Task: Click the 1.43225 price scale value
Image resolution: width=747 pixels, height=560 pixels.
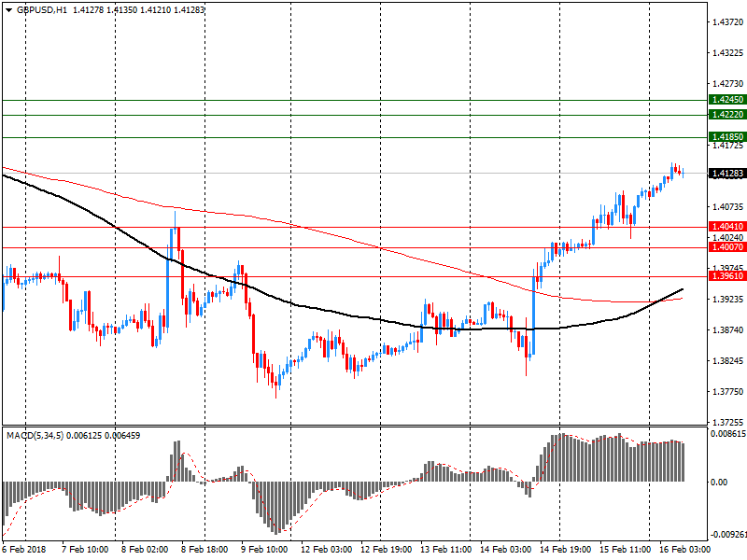Action: [728, 53]
